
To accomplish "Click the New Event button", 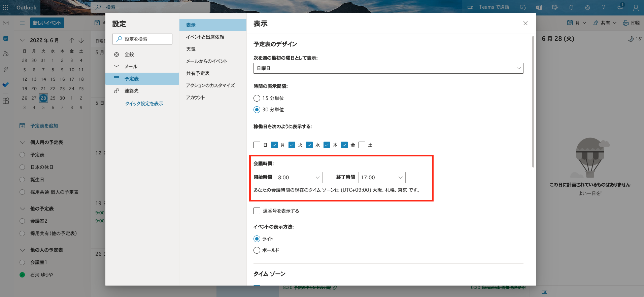I will (x=47, y=23).
